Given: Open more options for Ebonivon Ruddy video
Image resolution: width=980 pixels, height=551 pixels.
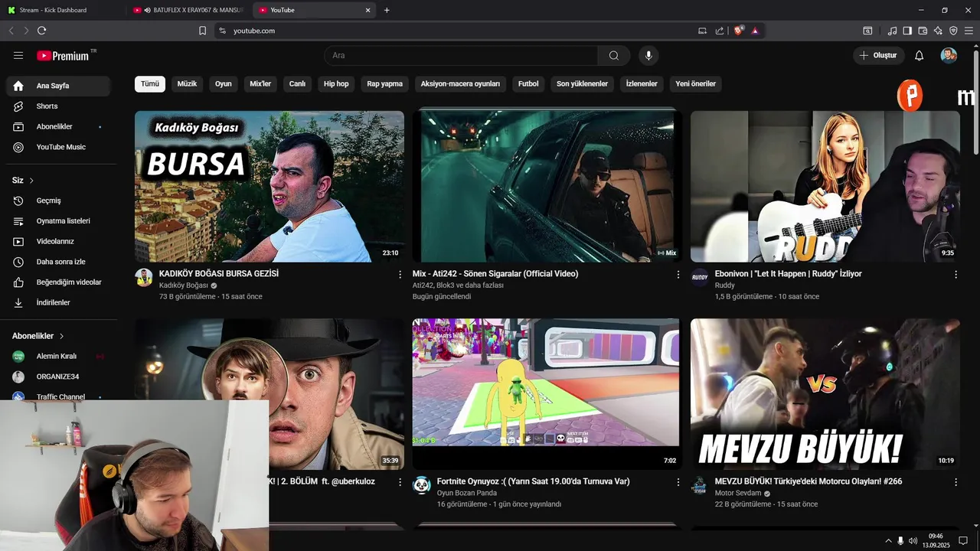Looking at the screenshot, I should click(x=955, y=274).
